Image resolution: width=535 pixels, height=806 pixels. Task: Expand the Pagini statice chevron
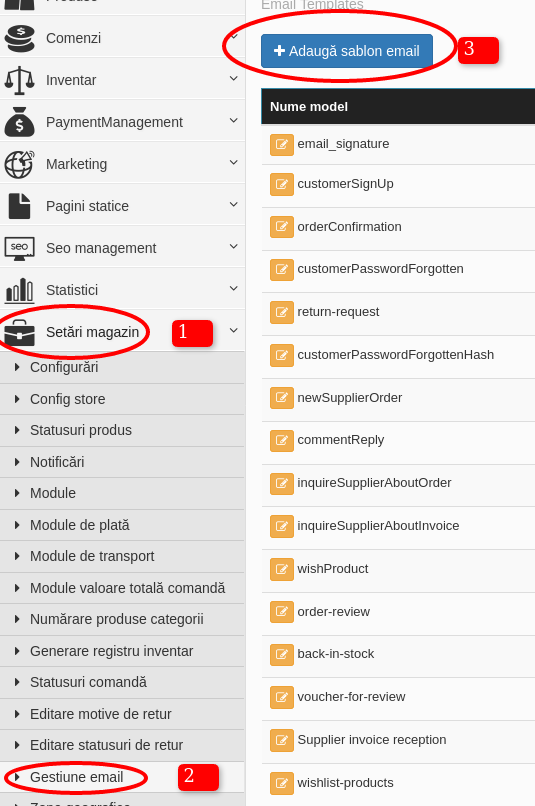[x=234, y=205]
